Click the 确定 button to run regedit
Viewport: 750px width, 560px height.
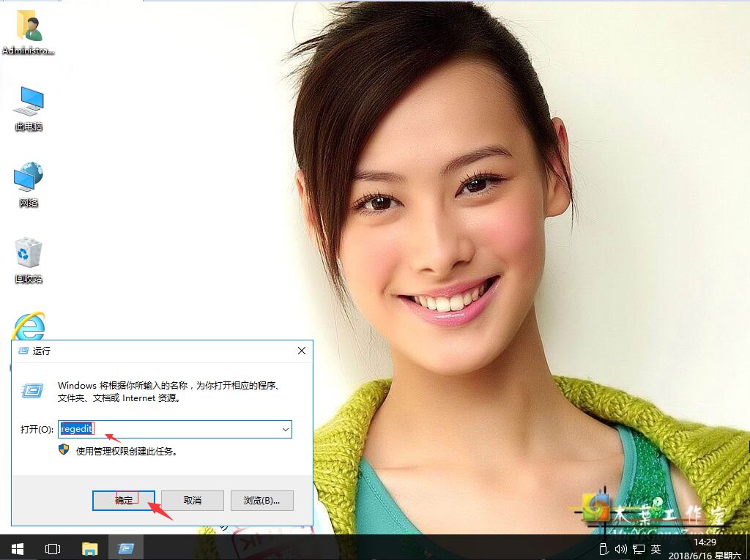123,500
